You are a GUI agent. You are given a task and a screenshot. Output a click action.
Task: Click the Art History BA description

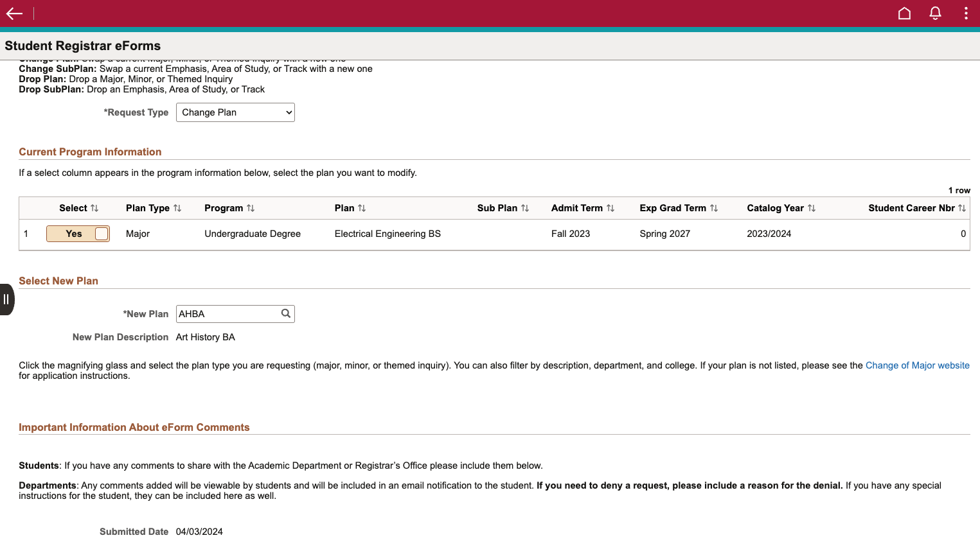[206, 337]
